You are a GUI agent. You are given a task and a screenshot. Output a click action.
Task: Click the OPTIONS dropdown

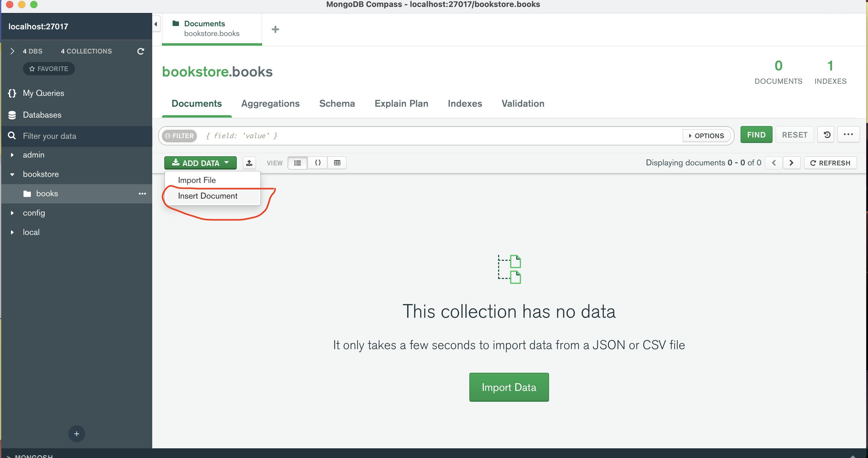pyautogui.click(x=707, y=135)
